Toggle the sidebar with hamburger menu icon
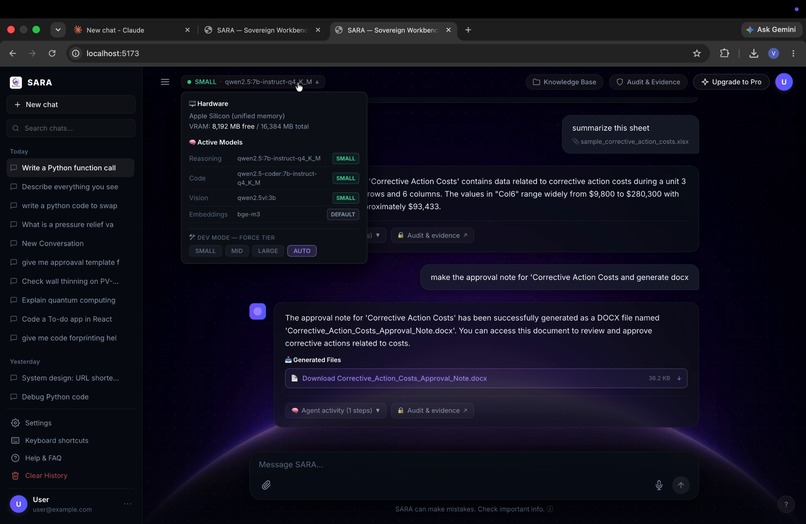The width and height of the screenshot is (806, 524). [x=165, y=82]
